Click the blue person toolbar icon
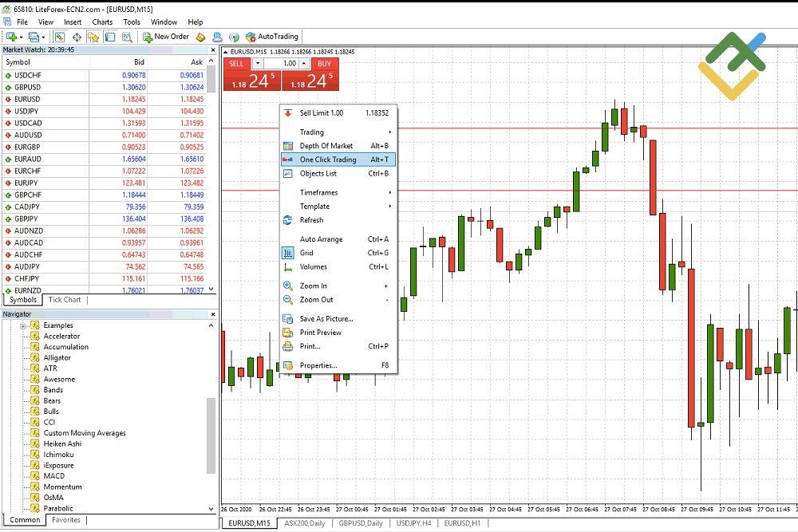This screenshot has width=798, height=532. pos(216,36)
